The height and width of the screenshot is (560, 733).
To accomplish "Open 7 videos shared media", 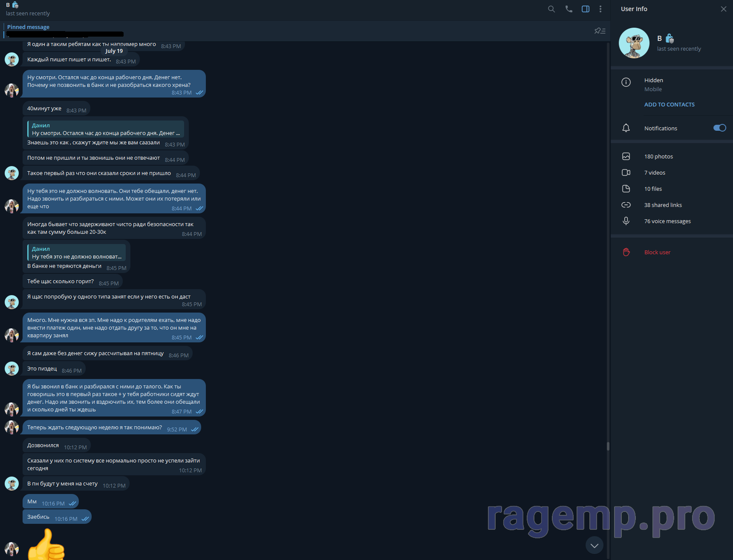I will coord(655,173).
